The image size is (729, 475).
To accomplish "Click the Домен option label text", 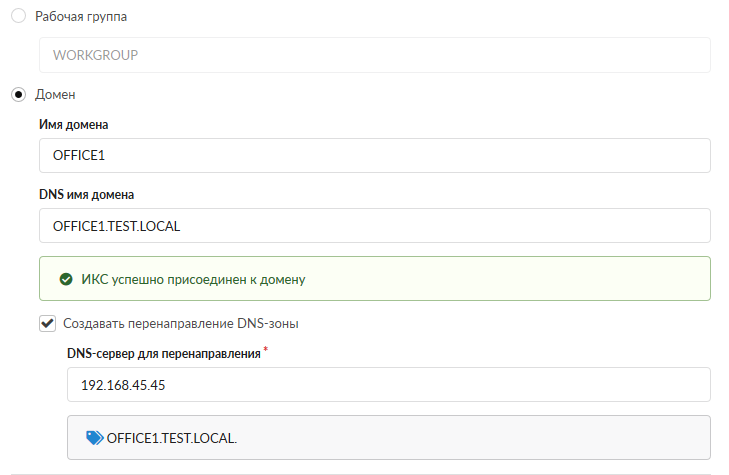I will click(x=56, y=95).
